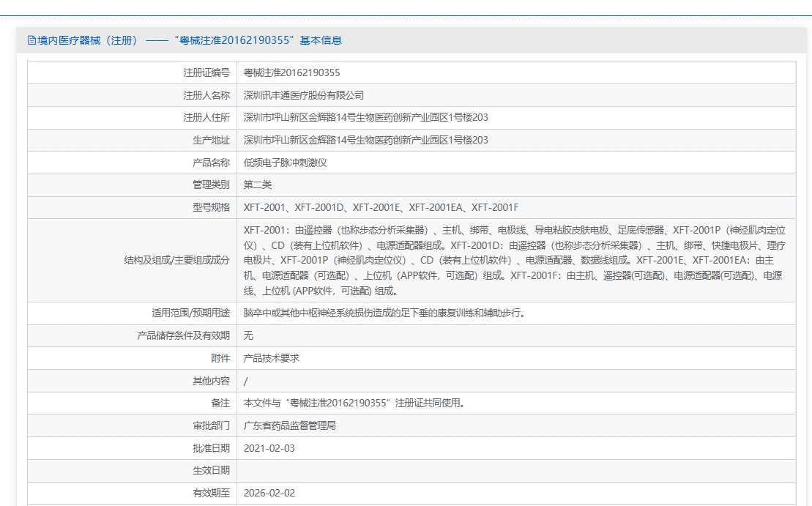Select the structure description paragraph text
812x506 pixels.
click(x=515, y=261)
